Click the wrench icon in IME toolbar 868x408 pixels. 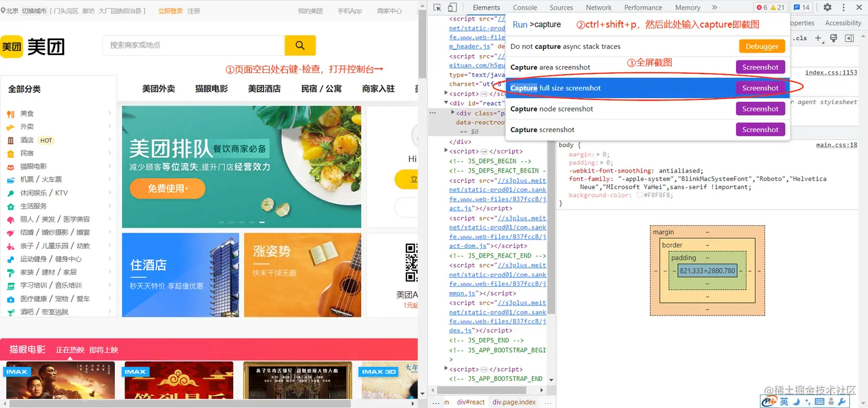842,402
